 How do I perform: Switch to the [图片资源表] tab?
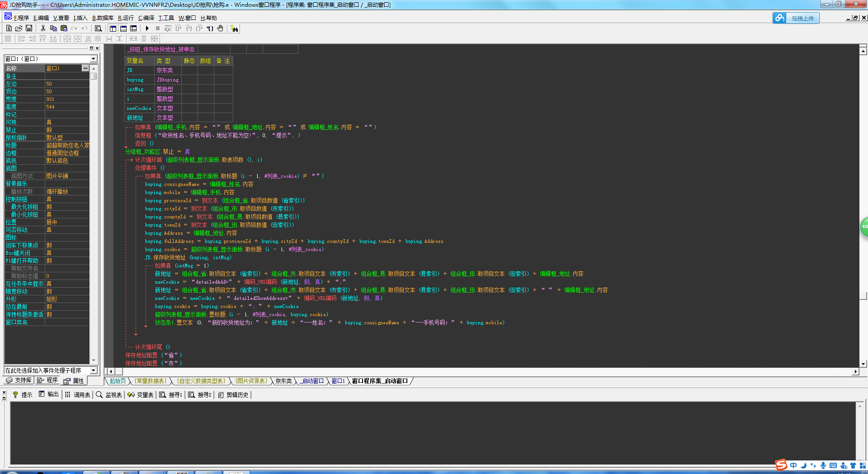[x=251, y=381]
